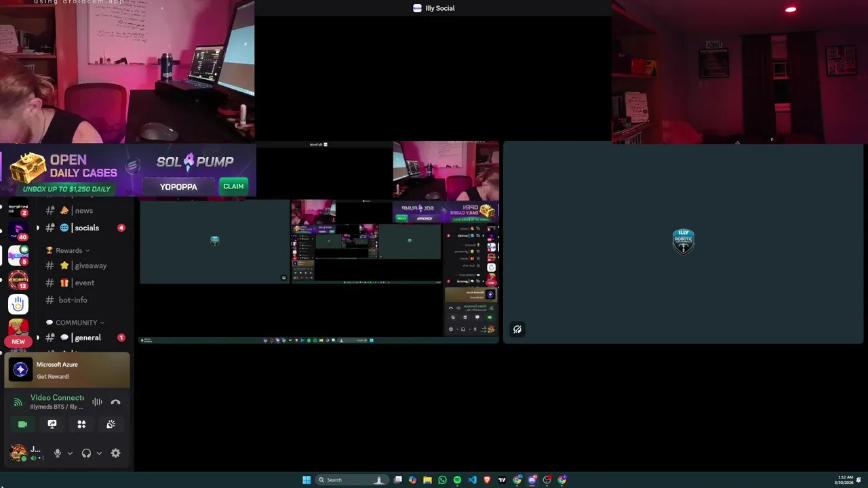Open Brave browser from the taskbar

point(487,480)
